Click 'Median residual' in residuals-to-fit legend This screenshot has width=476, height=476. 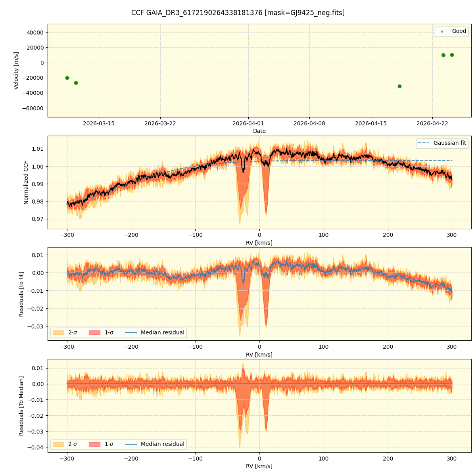(163, 332)
